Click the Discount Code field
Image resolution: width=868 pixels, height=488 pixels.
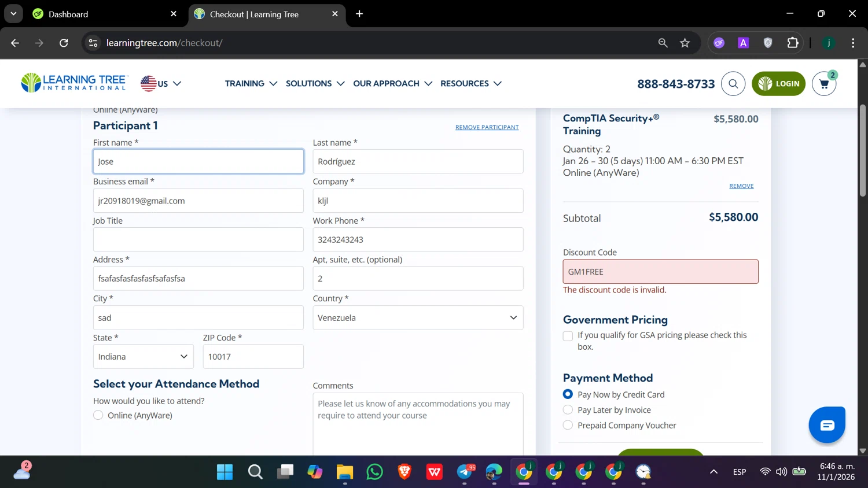pos(660,272)
